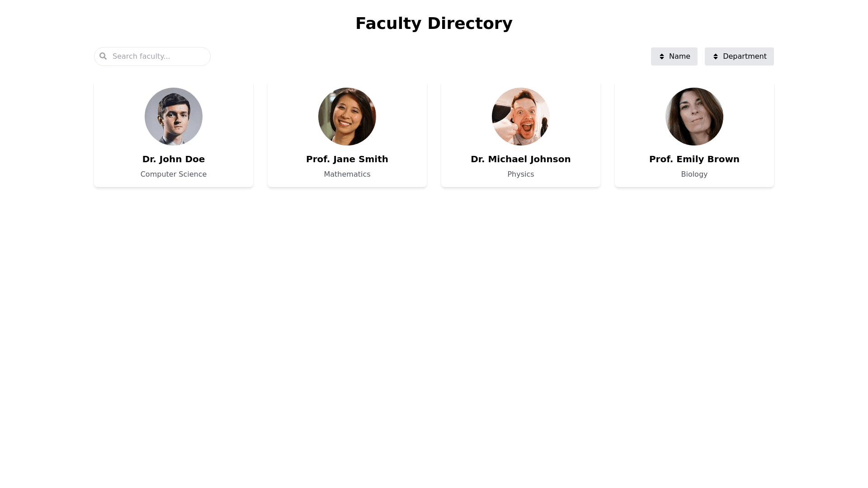Click Prof. Jane Smith's avatar photo
Viewport: 868px width, 488px height.
[347, 117]
